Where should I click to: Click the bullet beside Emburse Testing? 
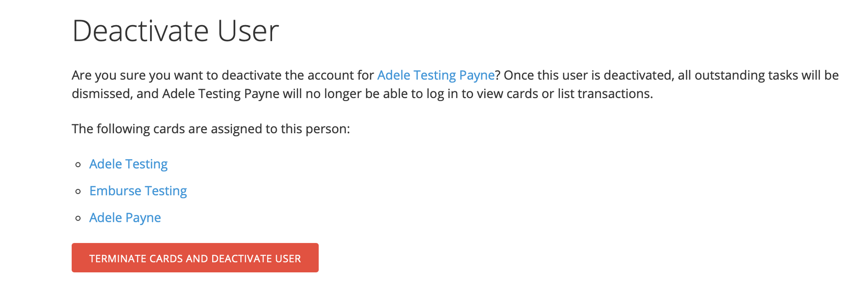coord(78,191)
